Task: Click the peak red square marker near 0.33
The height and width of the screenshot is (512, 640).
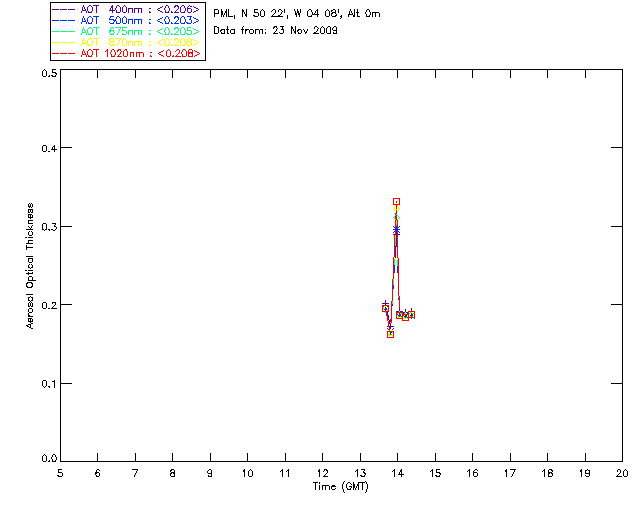Action: pos(396,202)
